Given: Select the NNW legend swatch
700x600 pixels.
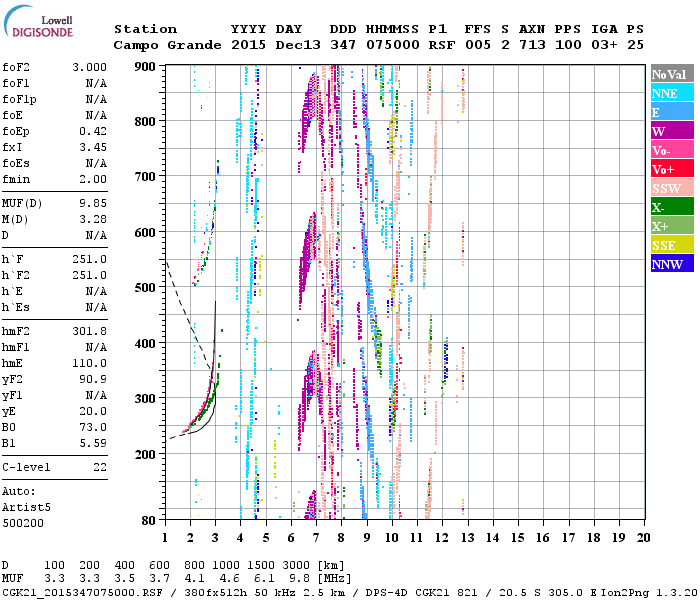Looking at the screenshot, I should [672, 263].
